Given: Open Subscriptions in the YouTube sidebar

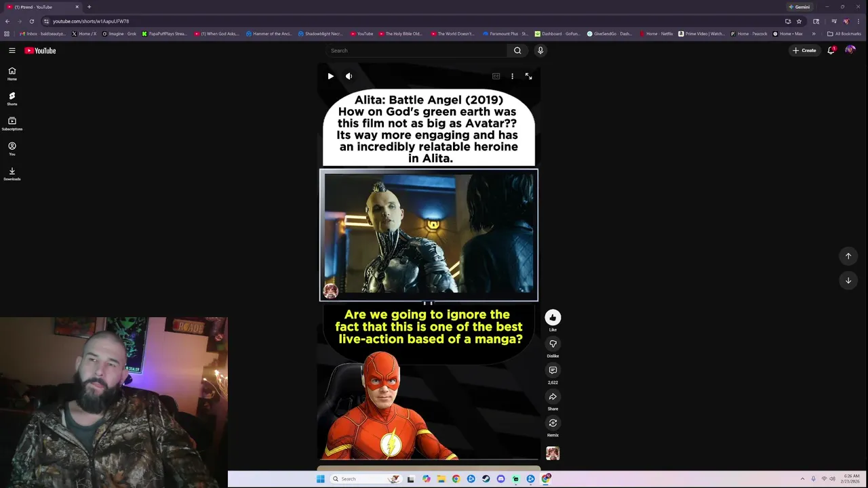Looking at the screenshot, I should click(x=12, y=124).
